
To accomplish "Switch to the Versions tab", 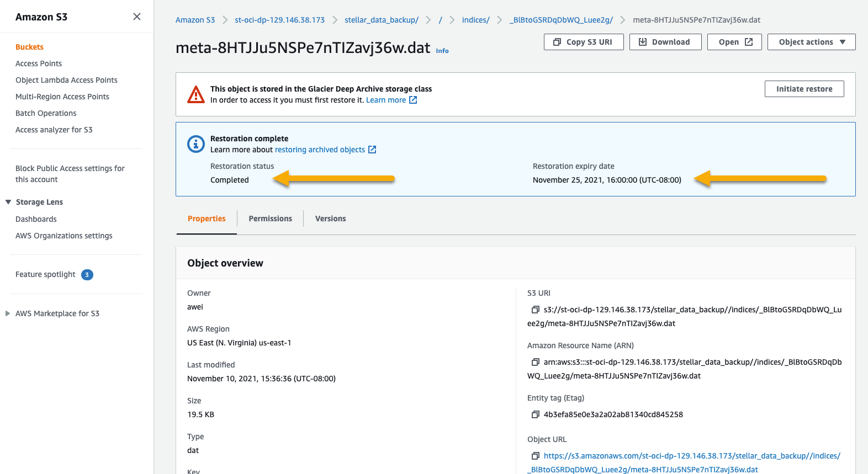I will [x=330, y=219].
